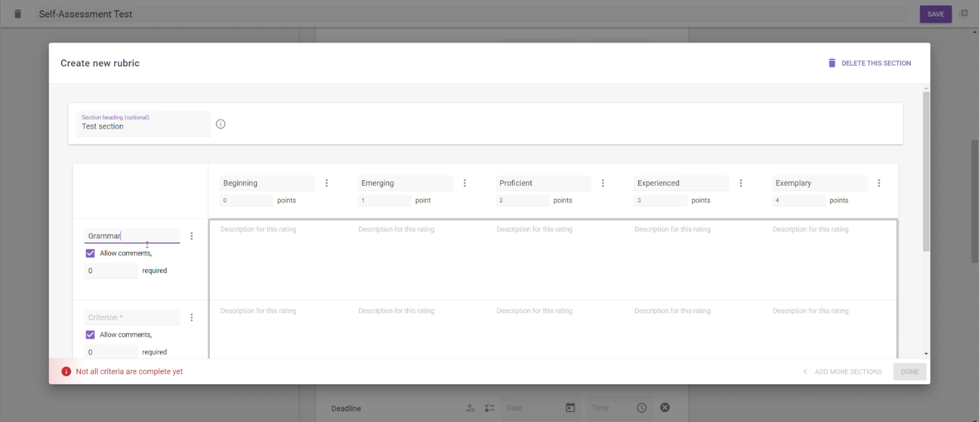This screenshot has height=422, width=980.
Task: Clear the deadline with the X icon
Action: pos(665,408)
